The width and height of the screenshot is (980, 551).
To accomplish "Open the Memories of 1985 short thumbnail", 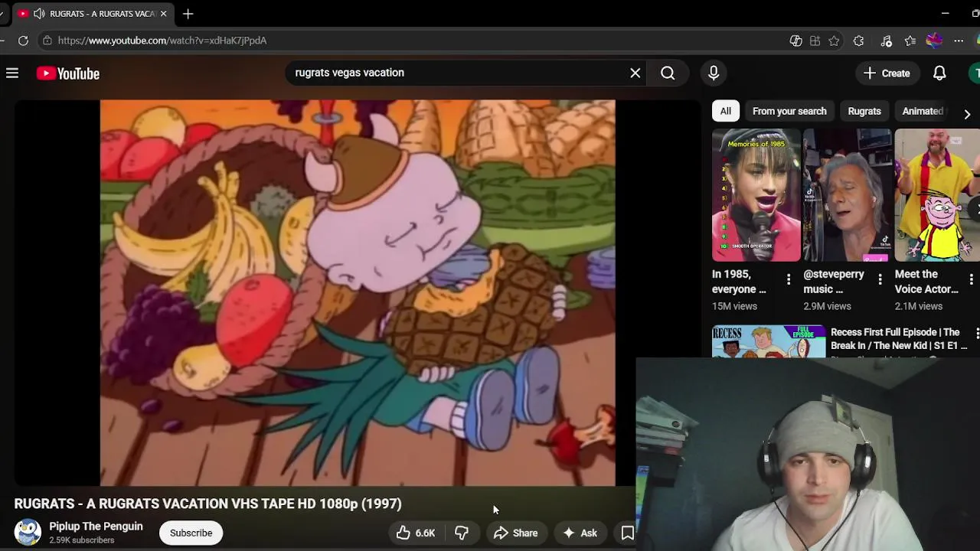I will 756,195.
